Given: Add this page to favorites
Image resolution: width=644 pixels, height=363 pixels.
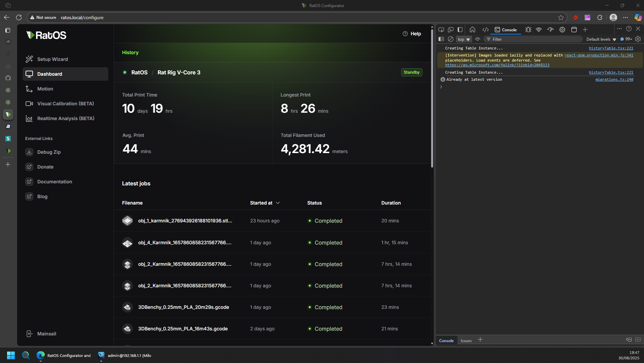Looking at the screenshot, I should (x=561, y=17).
